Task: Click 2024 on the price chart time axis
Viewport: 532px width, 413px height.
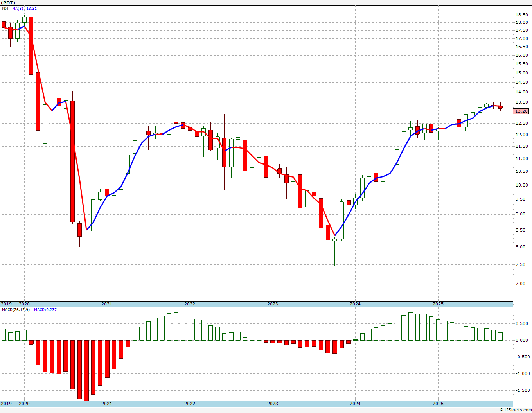Action: 355,304
